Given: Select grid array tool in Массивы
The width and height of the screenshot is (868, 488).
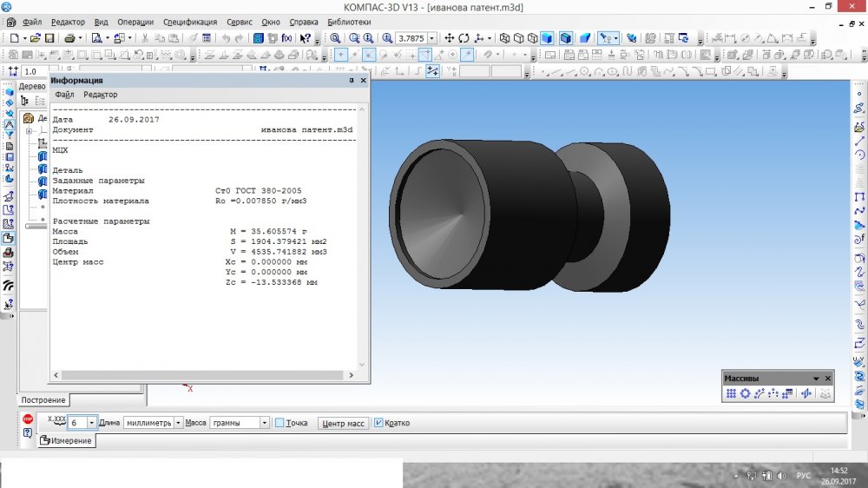Looking at the screenshot, I should [731, 393].
